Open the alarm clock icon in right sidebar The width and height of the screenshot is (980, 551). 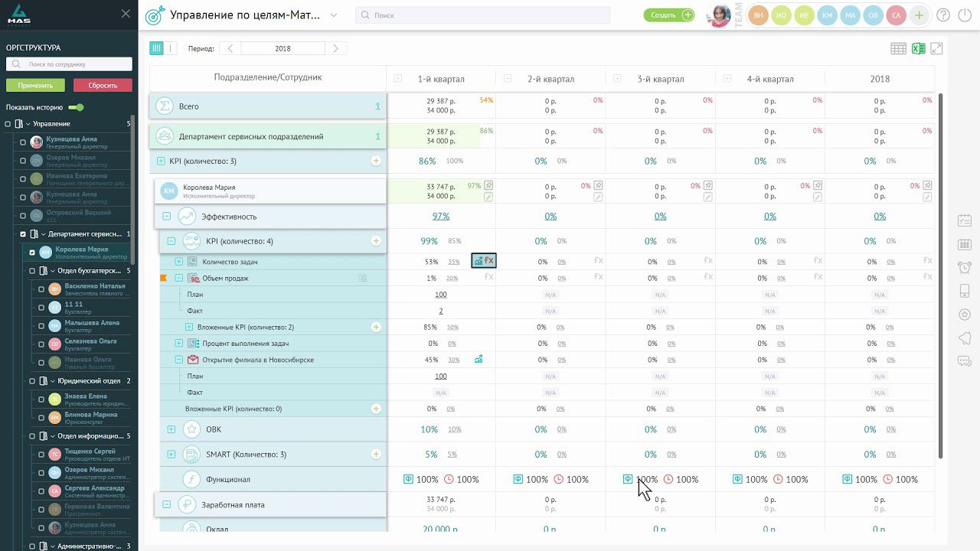[965, 267]
